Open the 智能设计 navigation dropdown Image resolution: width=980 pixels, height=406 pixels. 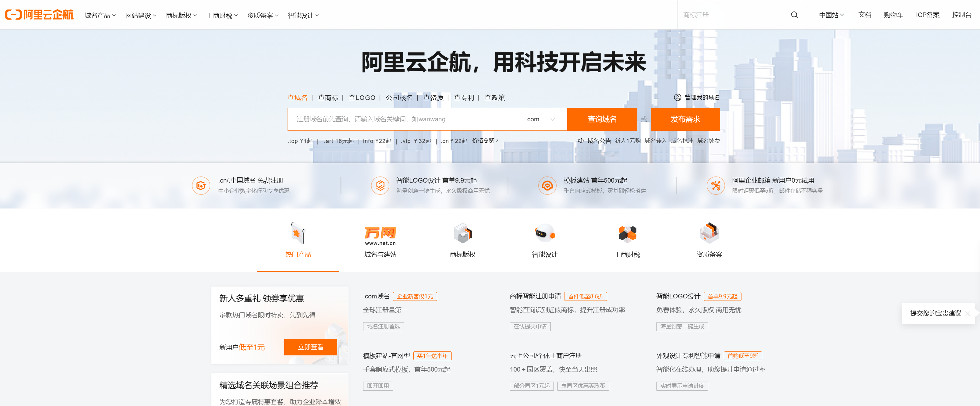point(303,15)
